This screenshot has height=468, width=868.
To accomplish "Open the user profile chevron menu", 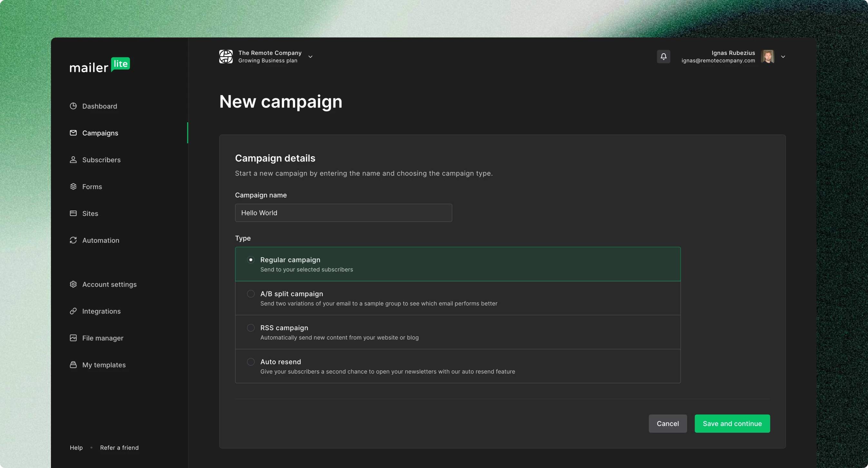I will click(783, 57).
